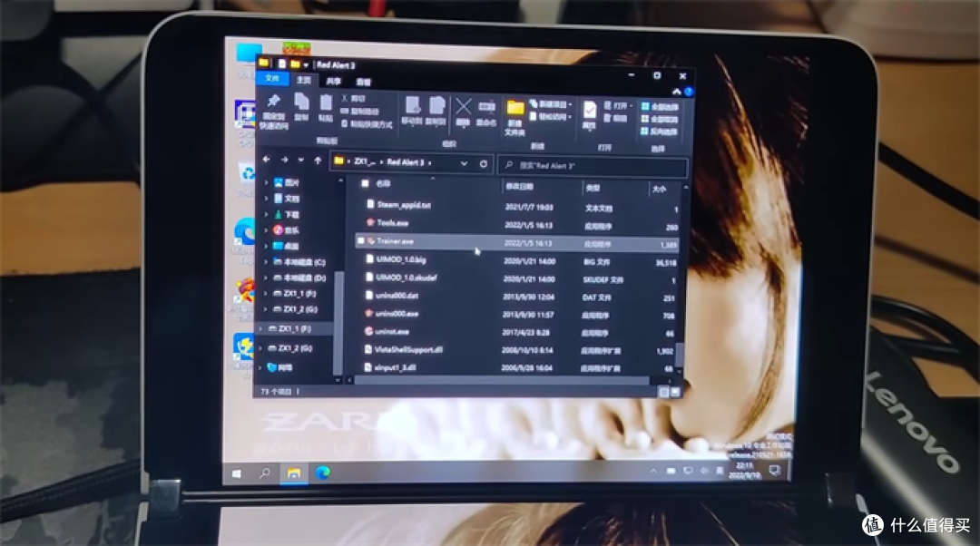Expand the 本地磁盘 (C:) tree node
The height and width of the screenshot is (546, 980).
pyautogui.click(x=267, y=262)
